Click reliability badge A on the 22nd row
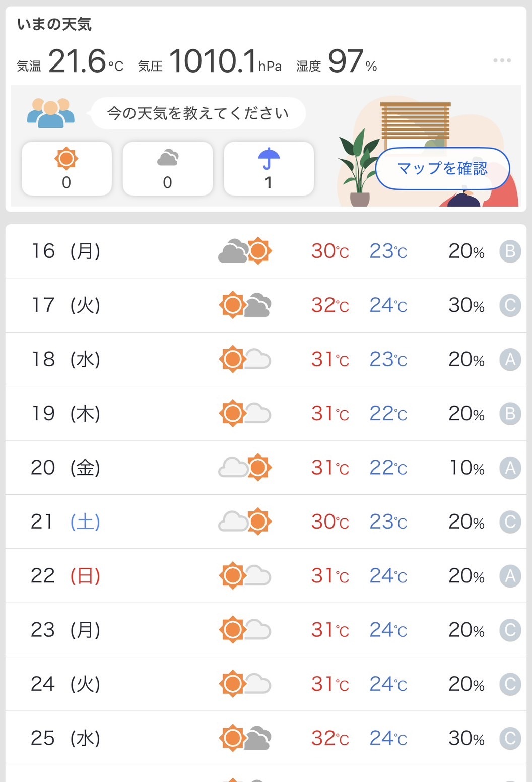The height and width of the screenshot is (782, 532). pyautogui.click(x=510, y=575)
